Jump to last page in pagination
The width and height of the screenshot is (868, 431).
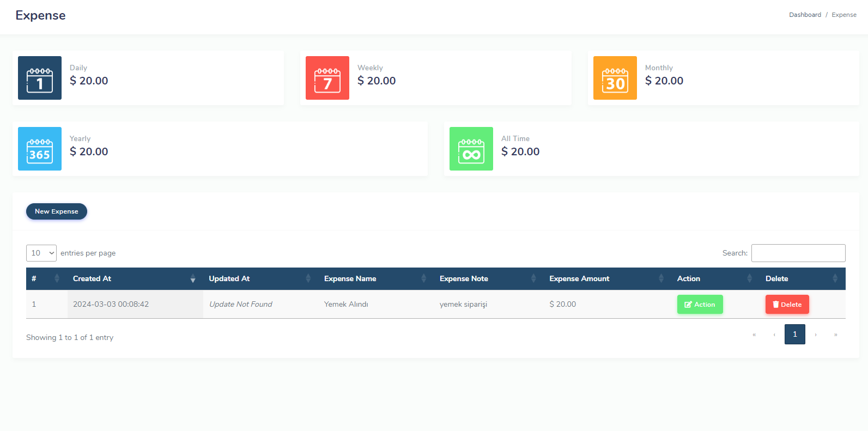click(x=835, y=335)
